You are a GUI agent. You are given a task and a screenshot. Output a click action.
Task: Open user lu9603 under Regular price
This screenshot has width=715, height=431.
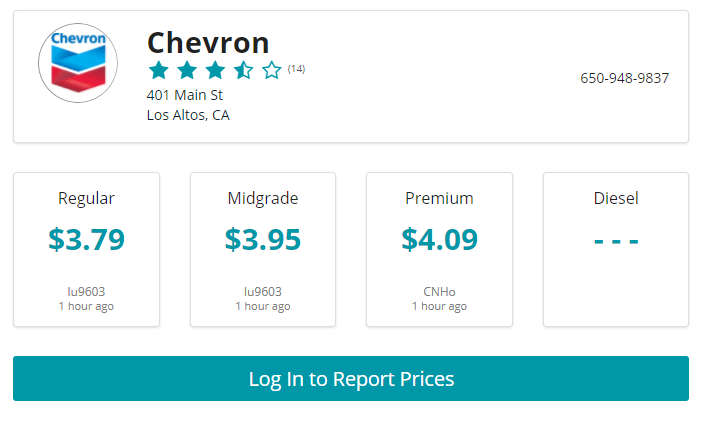(x=86, y=292)
